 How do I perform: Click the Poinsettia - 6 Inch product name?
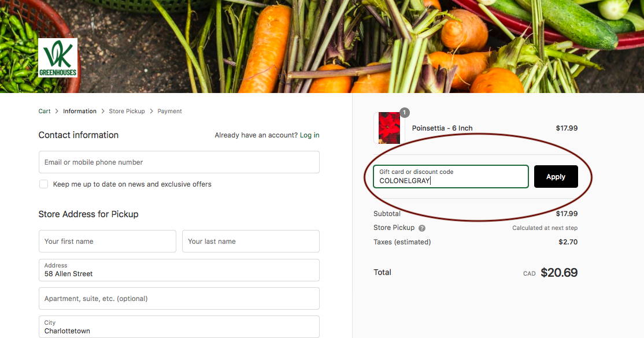[x=442, y=128]
